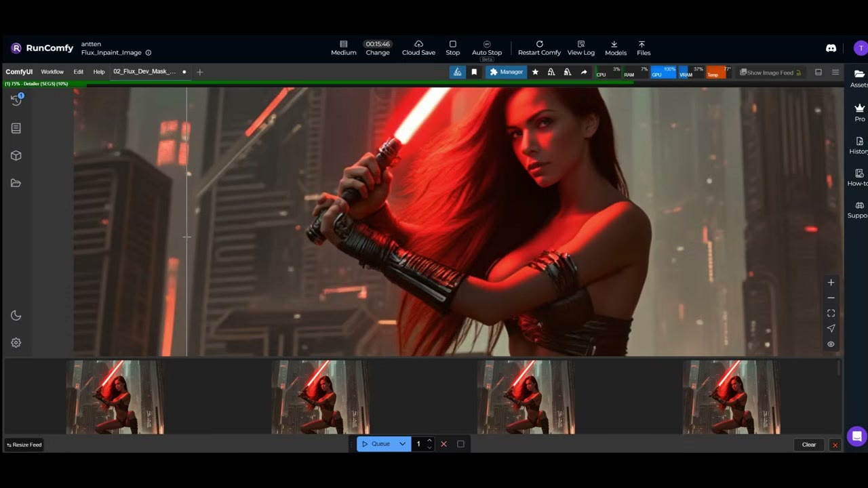Toggle Auto Stop beta option

coord(487,48)
